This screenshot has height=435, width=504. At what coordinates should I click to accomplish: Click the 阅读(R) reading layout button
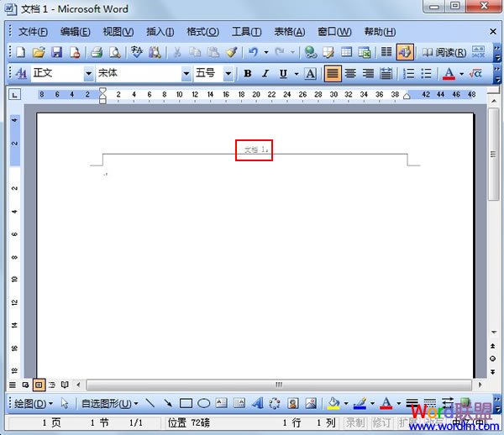(444, 52)
